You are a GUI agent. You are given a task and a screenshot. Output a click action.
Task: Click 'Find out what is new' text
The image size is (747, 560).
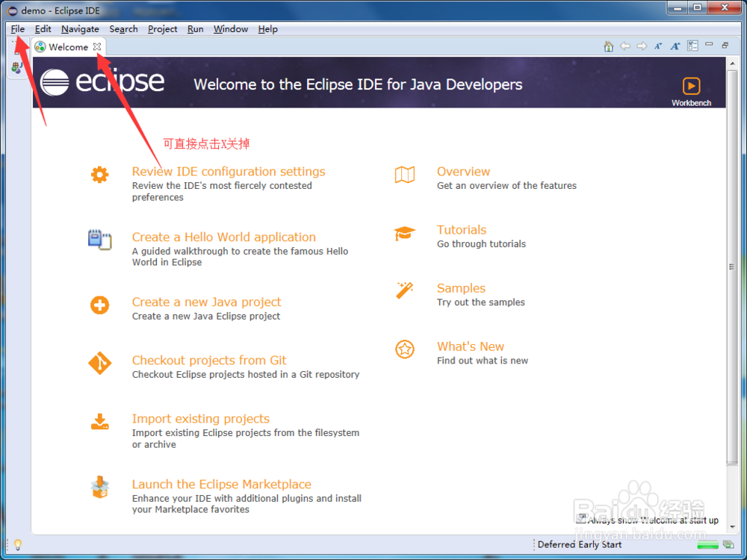[x=483, y=361]
